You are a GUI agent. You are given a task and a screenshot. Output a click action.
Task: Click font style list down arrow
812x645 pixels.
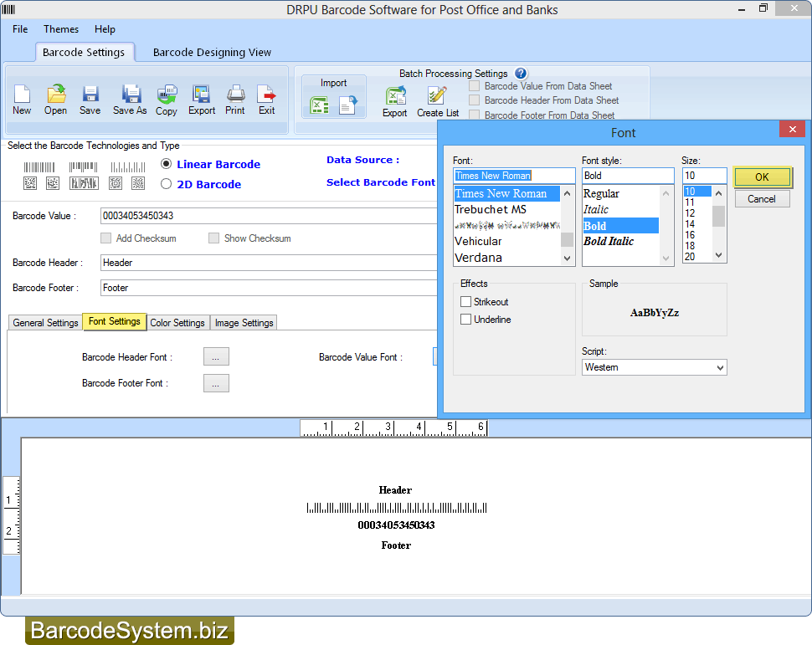tap(666, 259)
